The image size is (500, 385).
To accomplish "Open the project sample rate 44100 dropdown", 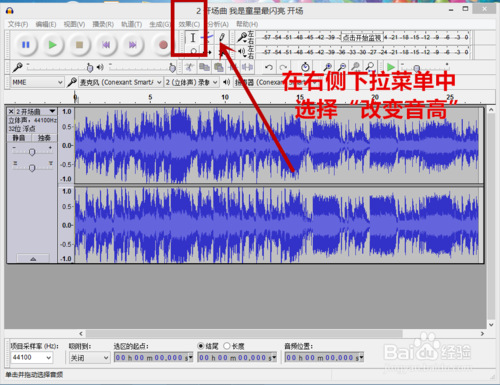I will (x=31, y=358).
